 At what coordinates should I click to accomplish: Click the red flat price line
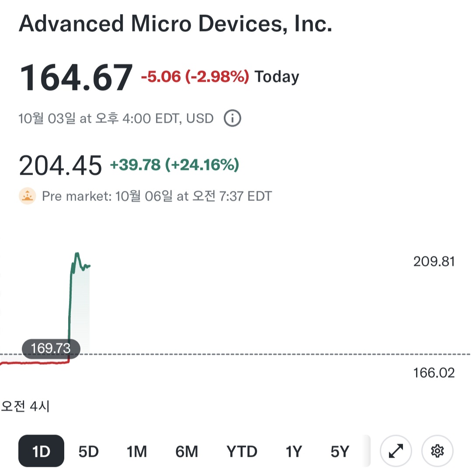tap(35, 362)
